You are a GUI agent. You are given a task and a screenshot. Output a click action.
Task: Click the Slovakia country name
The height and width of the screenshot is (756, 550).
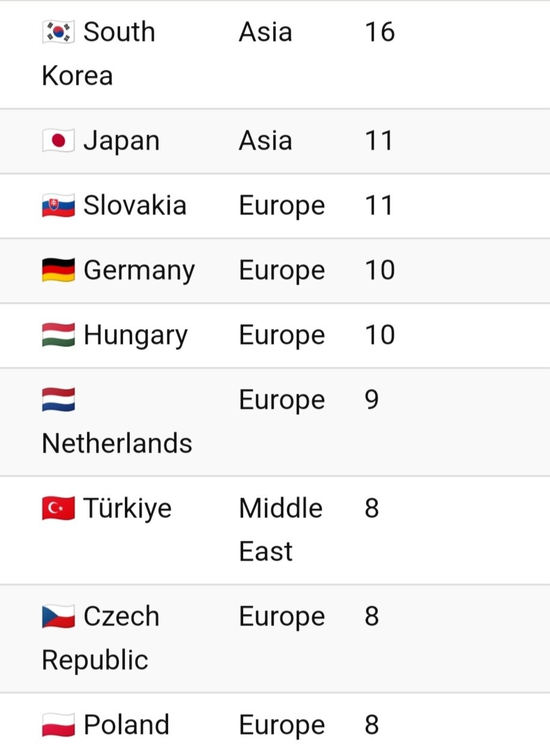[135, 206]
